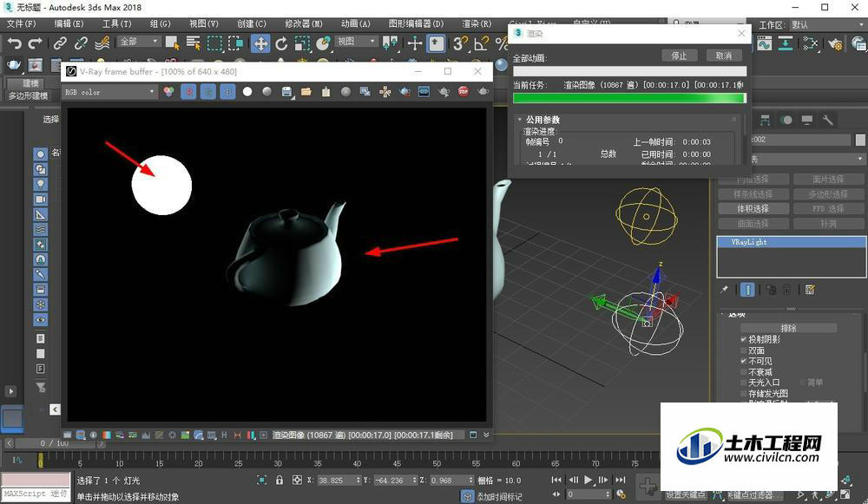Load image folder icon in V-Ray frame buffer
Screen dimensions: 868x504
[x=306, y=92]
